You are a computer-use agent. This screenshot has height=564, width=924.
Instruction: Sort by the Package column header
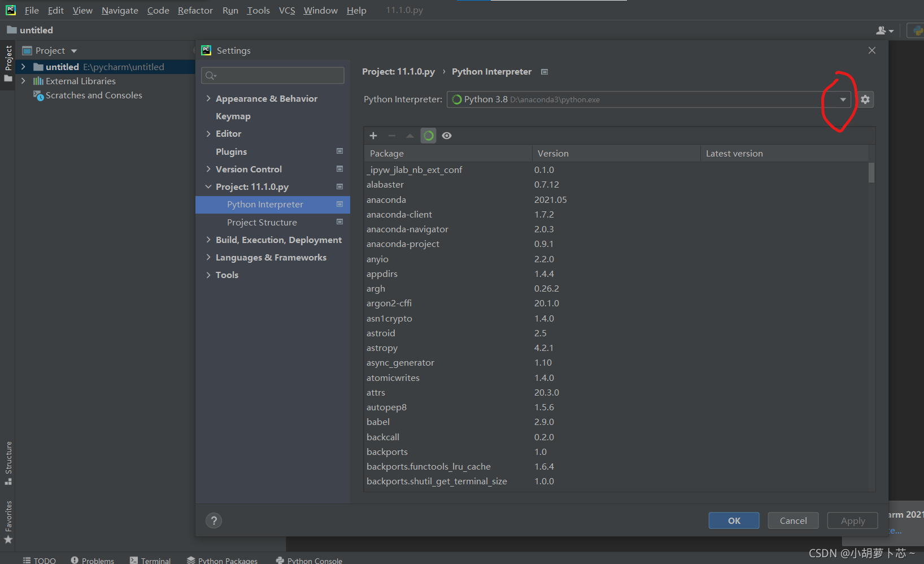click(x=448, y=153)
